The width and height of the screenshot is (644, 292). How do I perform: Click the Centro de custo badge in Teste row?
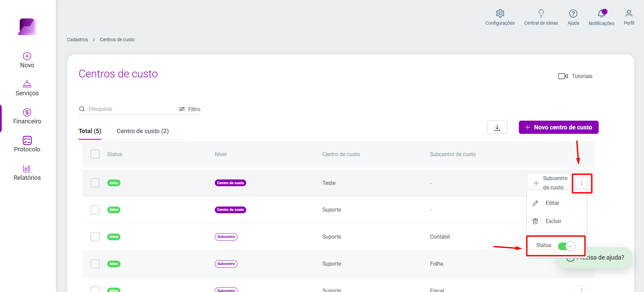(x=230, y=183)
